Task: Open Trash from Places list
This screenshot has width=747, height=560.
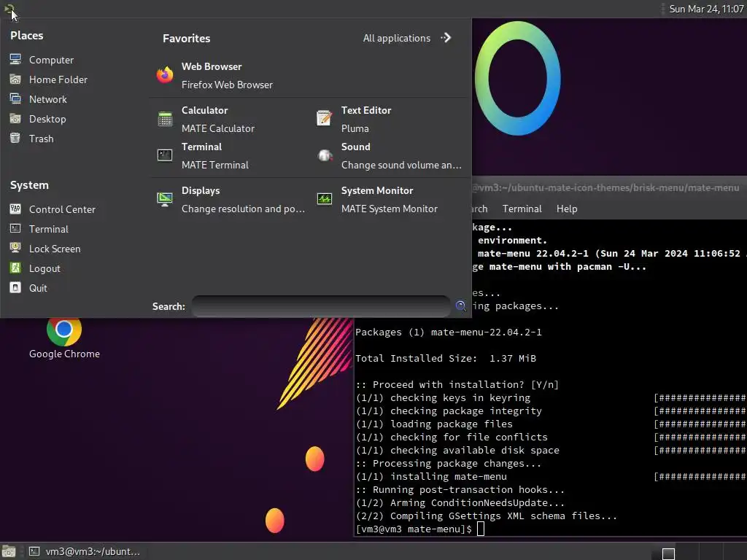Action: click(x=31, y=139)
